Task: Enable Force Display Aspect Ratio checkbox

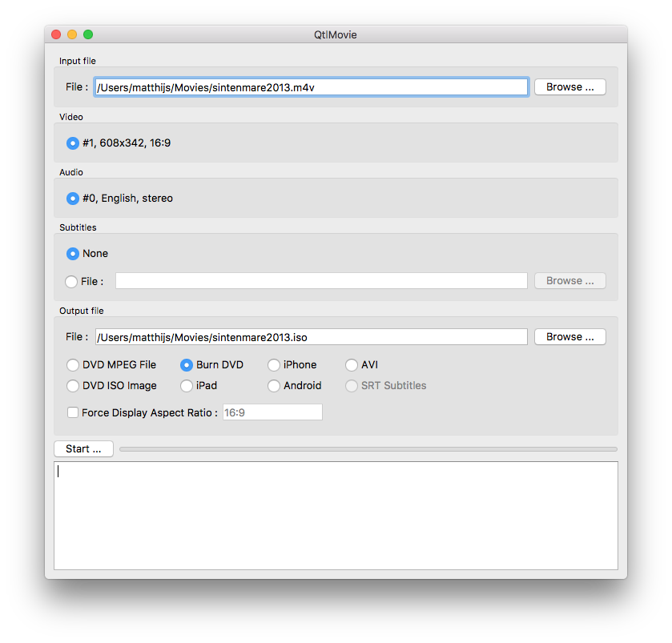Action: (x=73, y=412)
